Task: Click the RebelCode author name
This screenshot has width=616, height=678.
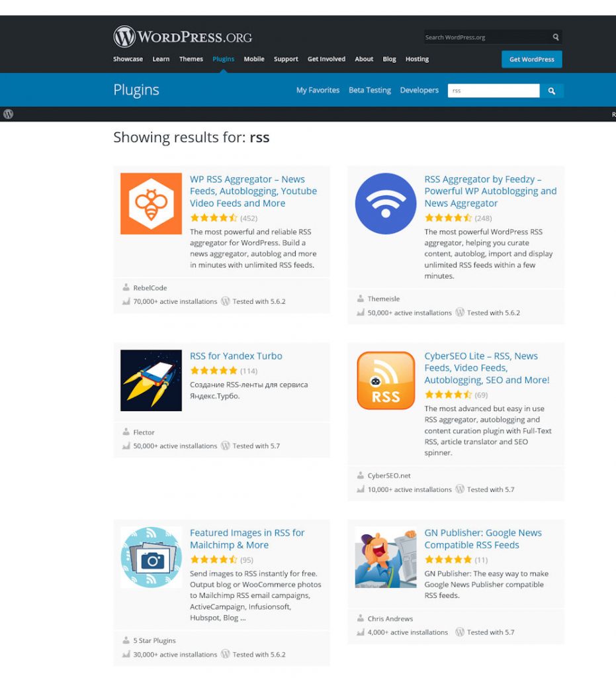Action: [x=150, y=287]
